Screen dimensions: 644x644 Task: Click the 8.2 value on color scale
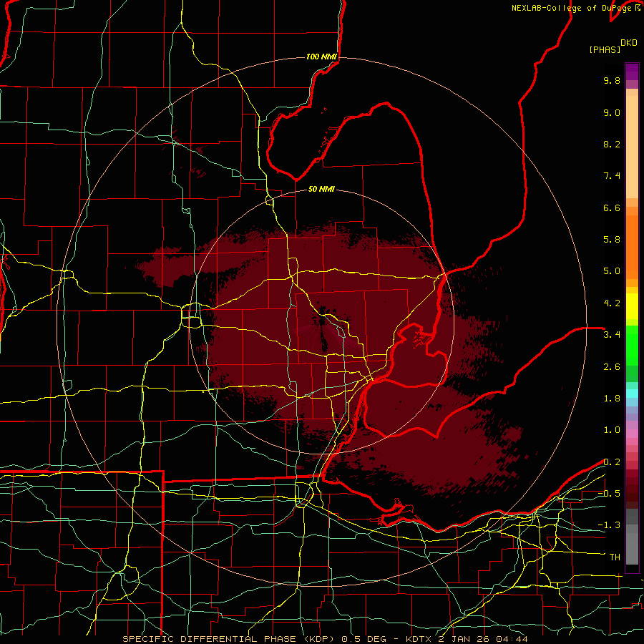tap(612, 145)
